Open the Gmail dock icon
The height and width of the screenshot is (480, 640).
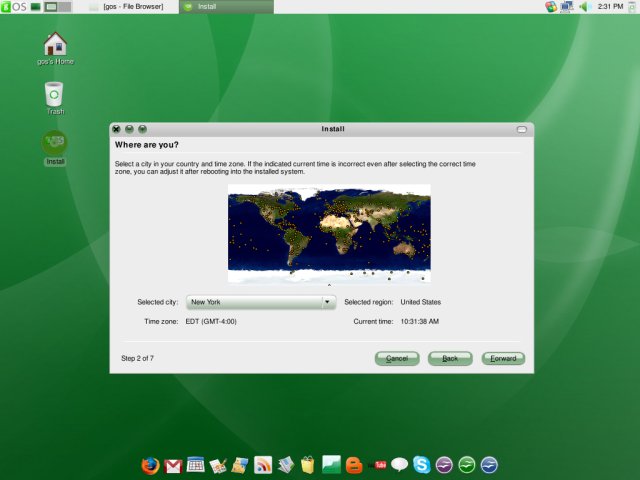pos(173,466)
